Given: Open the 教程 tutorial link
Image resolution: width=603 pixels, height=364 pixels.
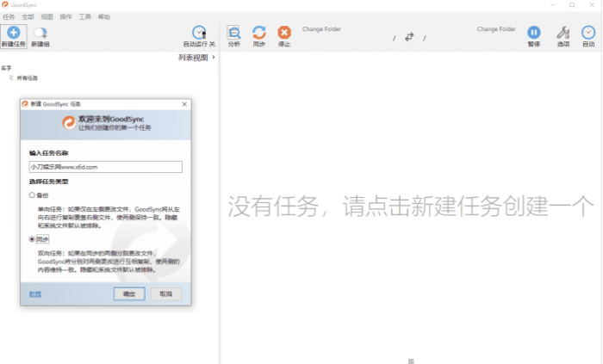Looking at the screenshot, I should [35, 294].
